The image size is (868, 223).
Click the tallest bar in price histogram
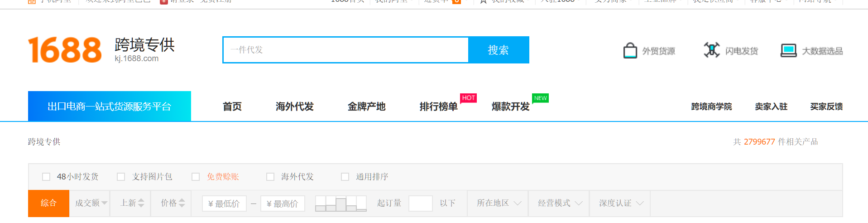tap(341, 204)
